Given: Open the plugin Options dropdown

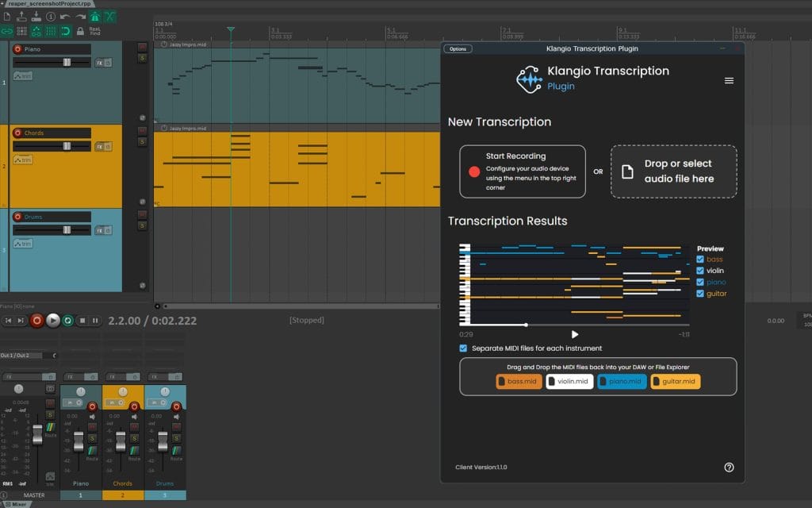Looking at the screenshot, I should 458,49.
